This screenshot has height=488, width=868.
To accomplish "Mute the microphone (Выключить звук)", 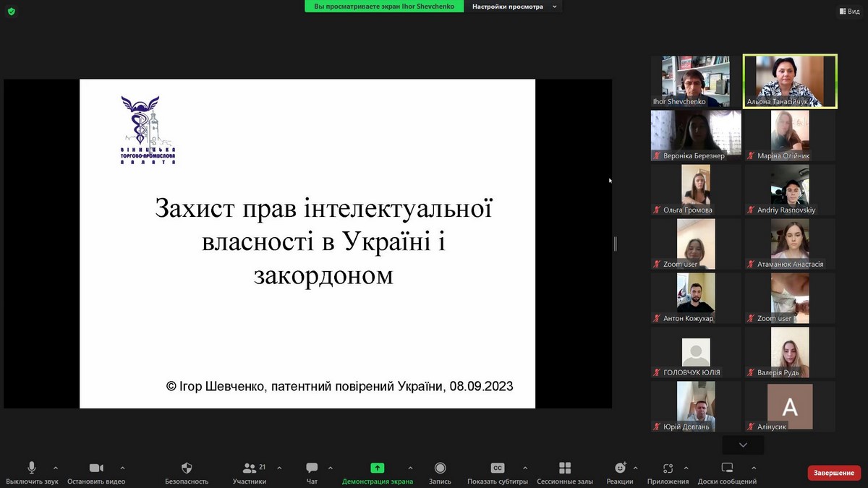I will (32, 468).
